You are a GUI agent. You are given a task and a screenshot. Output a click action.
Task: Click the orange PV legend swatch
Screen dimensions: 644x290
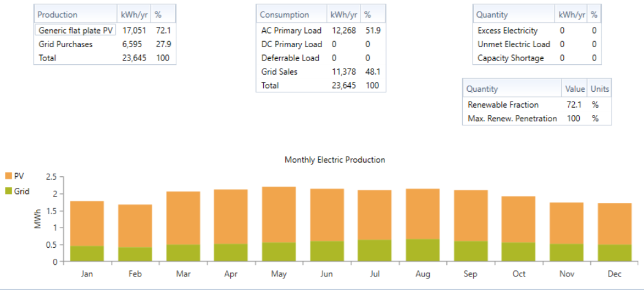tap(9, 176)
